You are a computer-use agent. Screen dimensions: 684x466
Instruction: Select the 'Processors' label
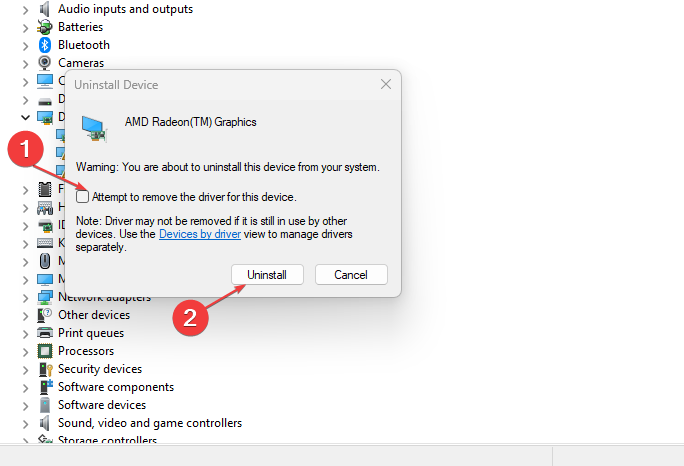(86, 351)
